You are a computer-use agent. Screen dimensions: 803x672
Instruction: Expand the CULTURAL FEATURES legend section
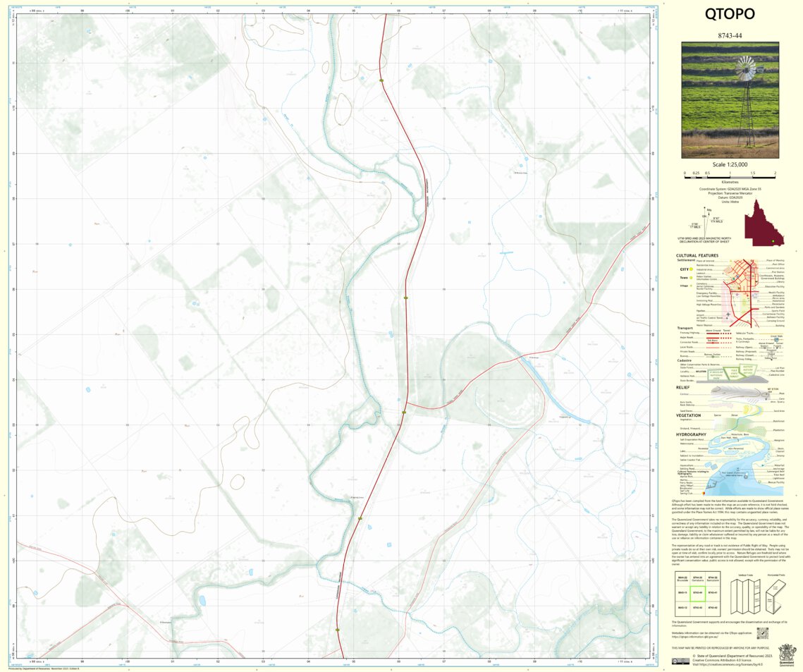coord(697,255)
